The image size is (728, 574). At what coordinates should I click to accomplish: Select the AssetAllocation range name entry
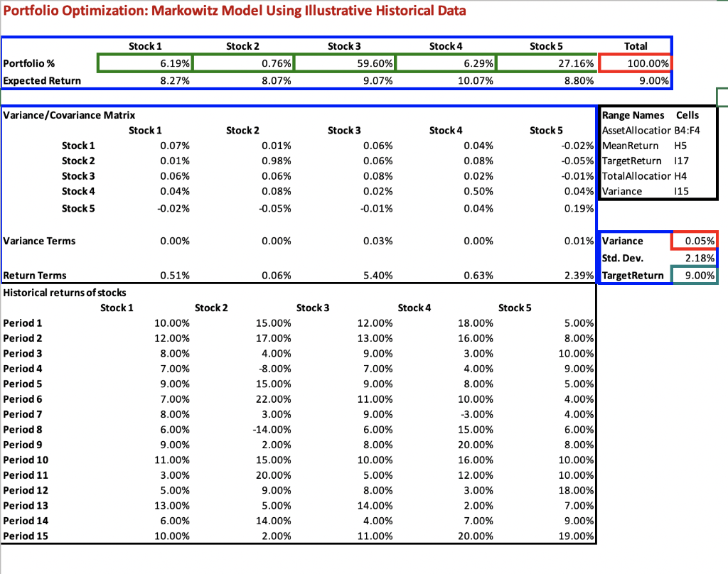(x=636, y=130)
